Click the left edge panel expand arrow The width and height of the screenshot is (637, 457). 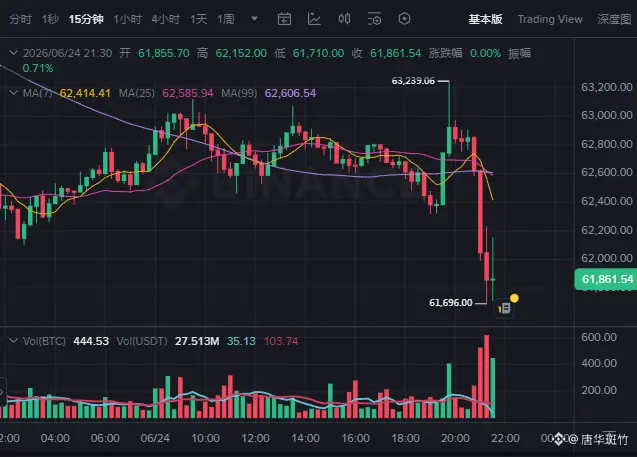(2, 392)
